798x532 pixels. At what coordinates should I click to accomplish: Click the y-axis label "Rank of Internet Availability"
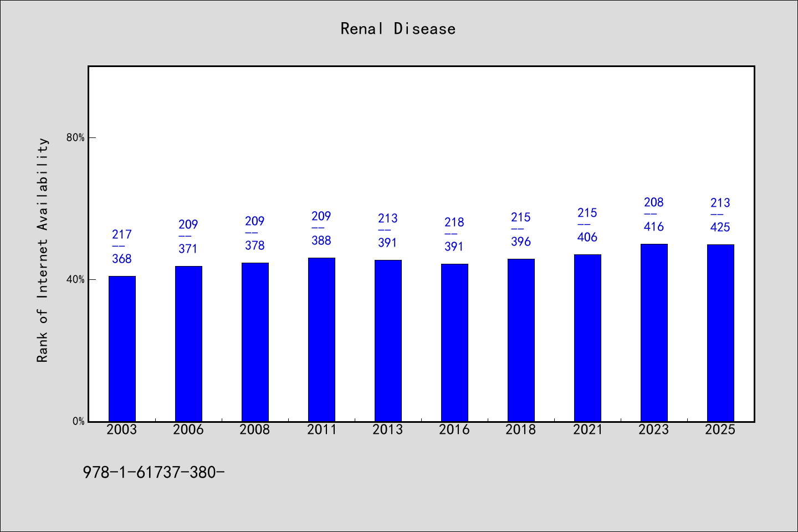tap(43, 250)
